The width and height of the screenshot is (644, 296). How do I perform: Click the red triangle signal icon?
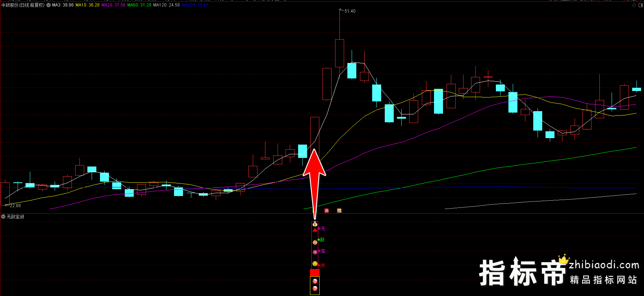[315, 230]
